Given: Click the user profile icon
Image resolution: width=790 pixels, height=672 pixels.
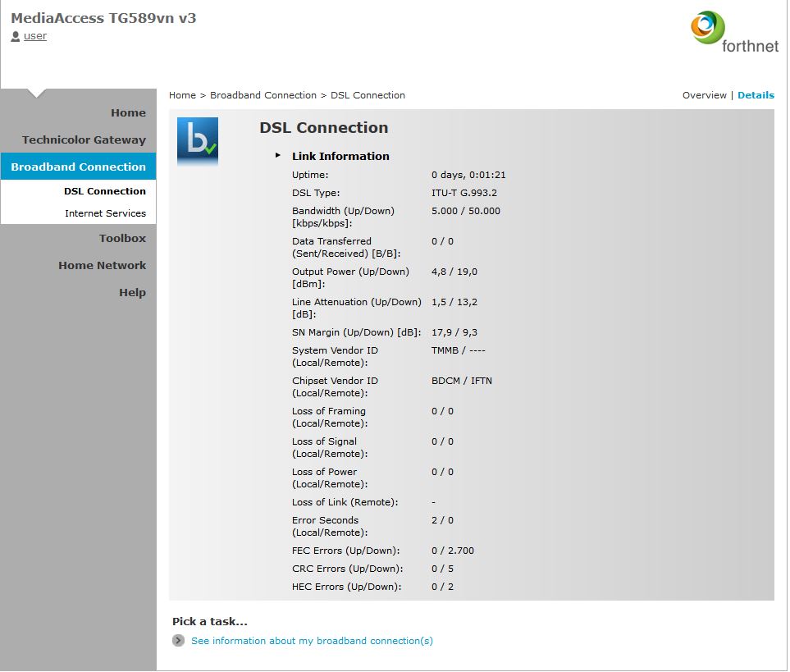Looking at the screenshot, I should [15, 36].
